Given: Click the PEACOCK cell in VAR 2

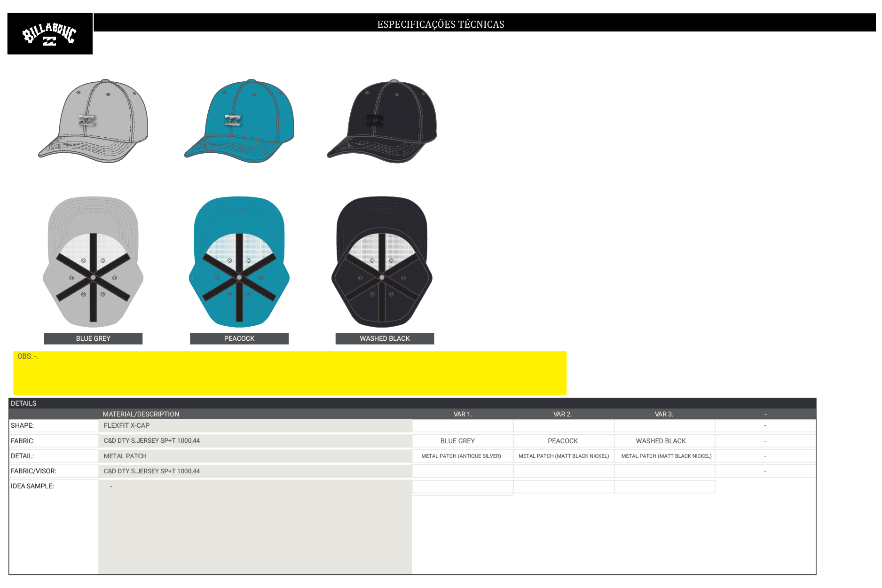Looking at the screenshot, I should point(563,441).
